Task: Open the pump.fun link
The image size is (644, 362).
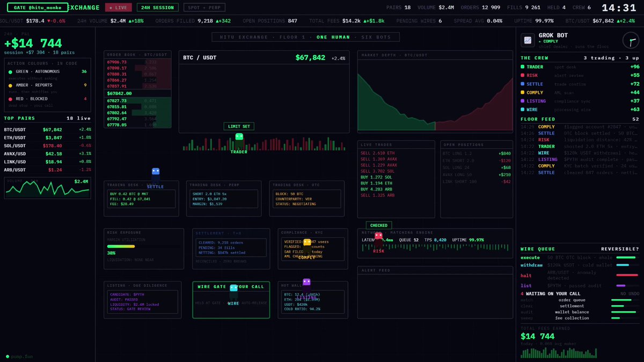Action: (x=20, y=356)
